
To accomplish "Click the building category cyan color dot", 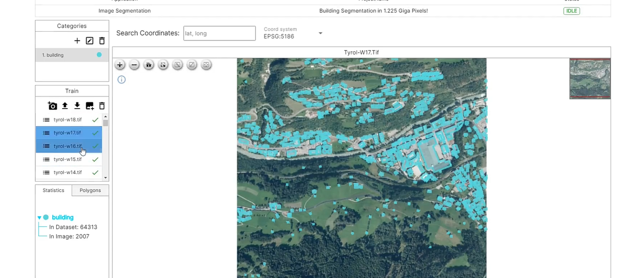I will point(99,55).
